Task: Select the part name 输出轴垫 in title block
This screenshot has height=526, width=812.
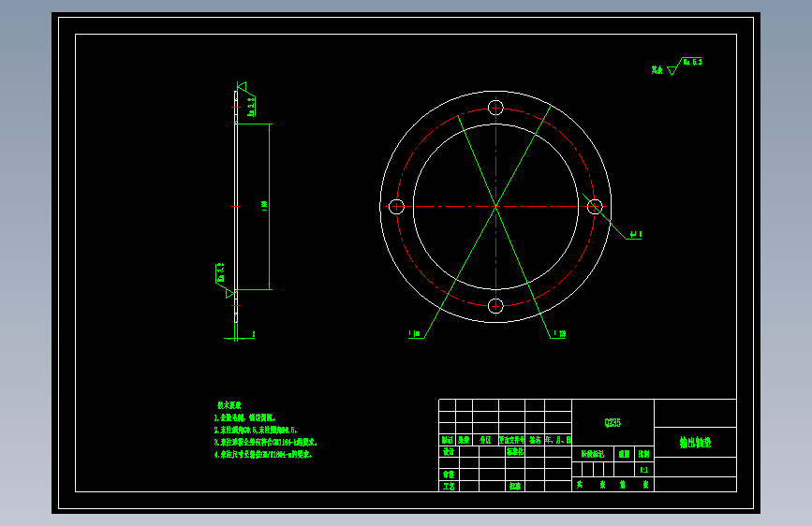Action: pyautogui.click(x=695, y=442)
